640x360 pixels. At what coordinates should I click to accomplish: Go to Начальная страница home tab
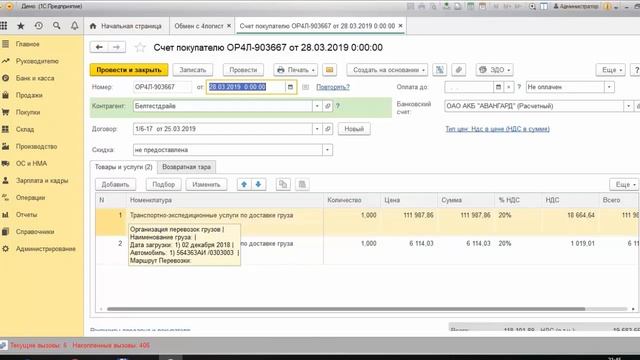click(126, 26)
